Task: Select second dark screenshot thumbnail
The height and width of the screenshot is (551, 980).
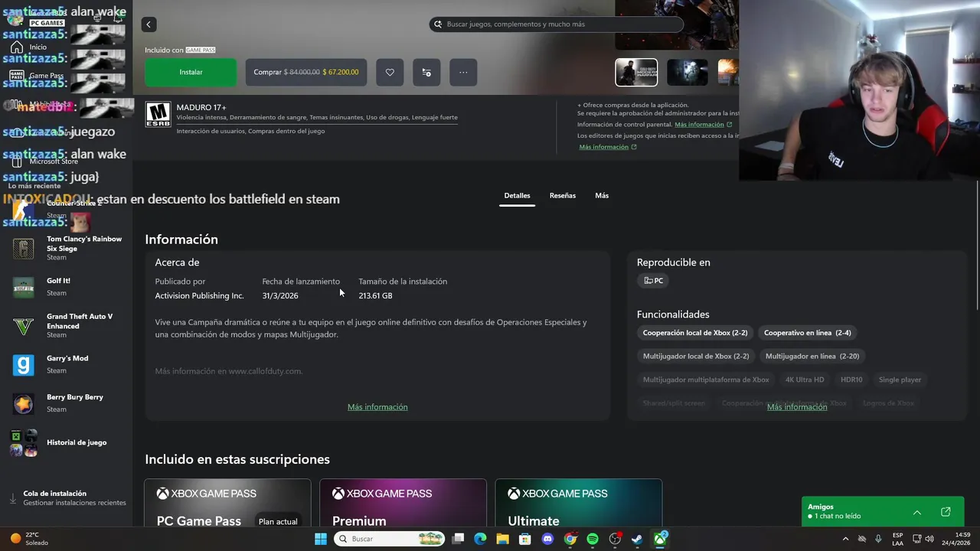Action: coord(688,72)
